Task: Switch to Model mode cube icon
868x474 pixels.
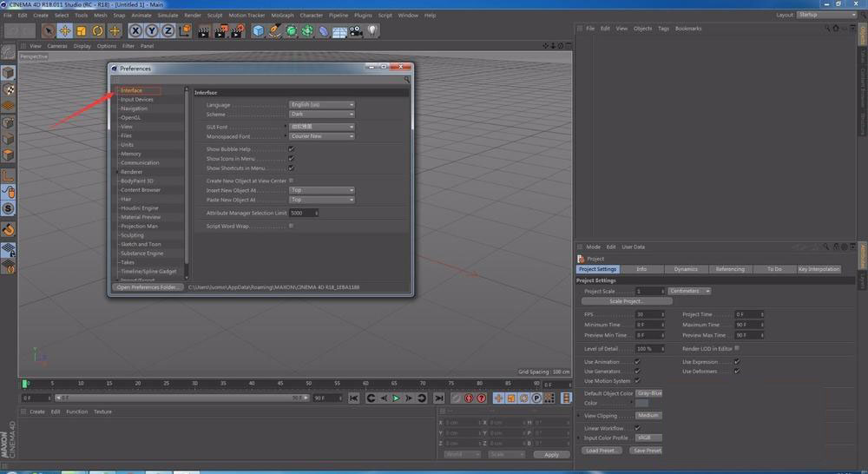Action: (9, 73)
